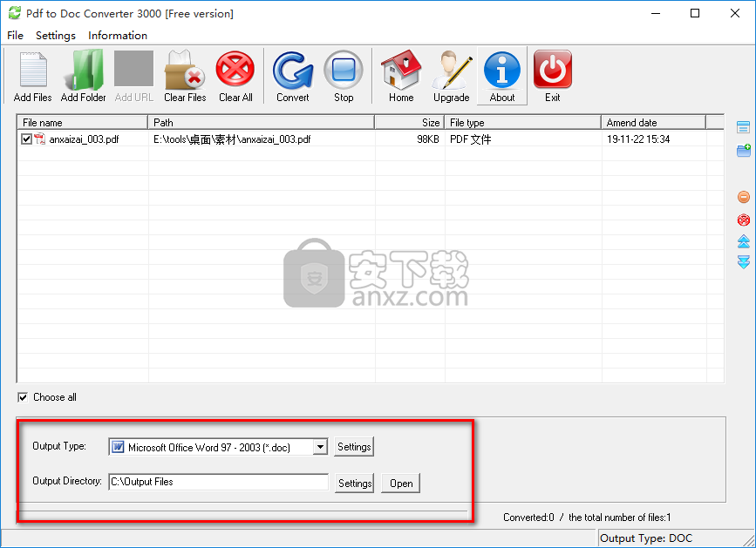756x548 pixels.
Task: Click the Add Folder toolbar icon
Action: [84, 77]
